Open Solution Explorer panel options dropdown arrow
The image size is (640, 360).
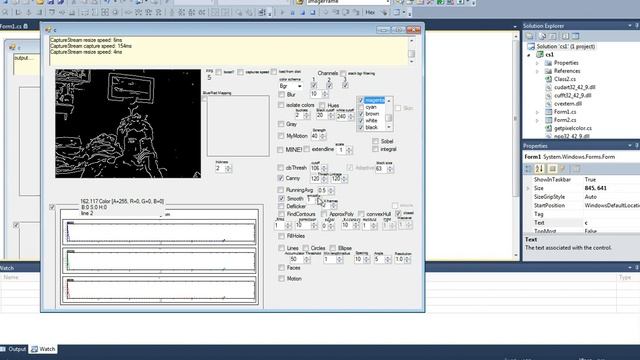pos(630,26)
